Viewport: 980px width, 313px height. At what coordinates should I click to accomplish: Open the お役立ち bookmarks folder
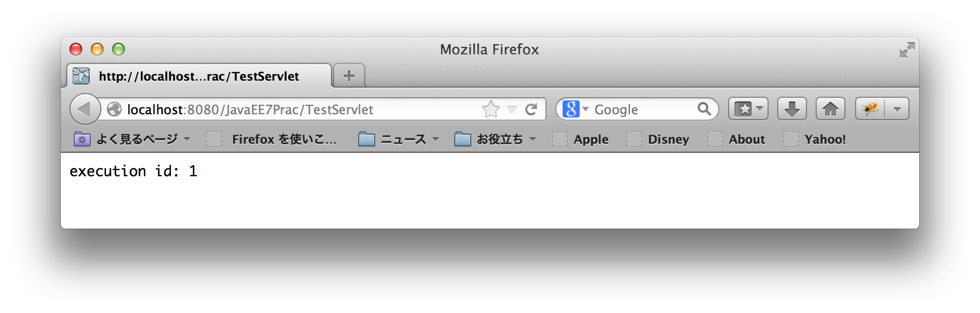(495, 139)
